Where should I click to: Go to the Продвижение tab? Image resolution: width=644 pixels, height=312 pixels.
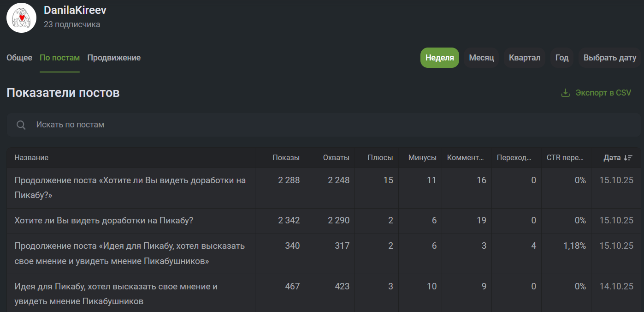point(114,58)
